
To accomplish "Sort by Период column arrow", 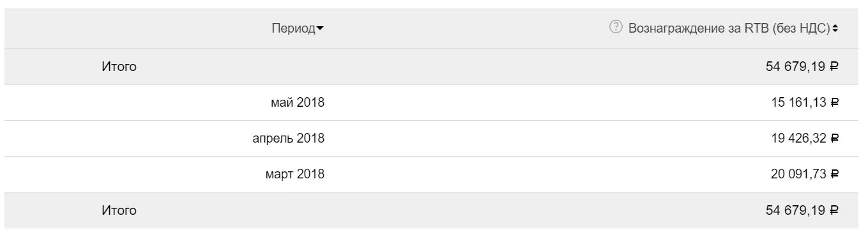I will click(x=320, y=29).
